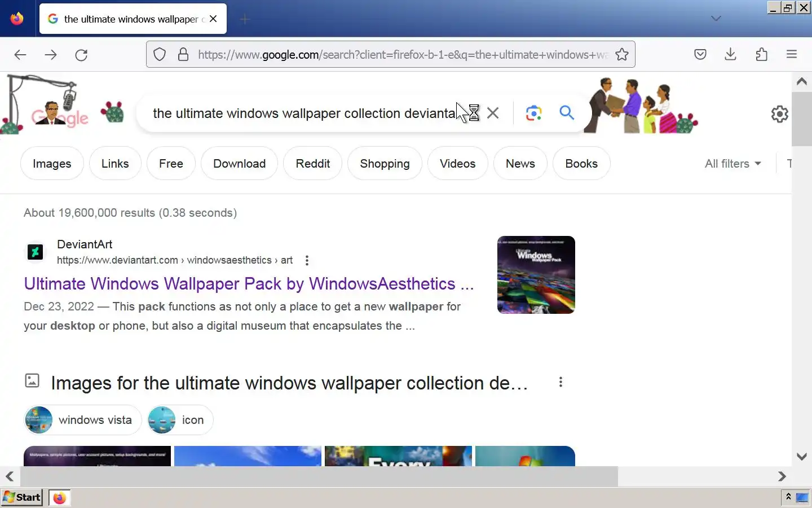Click in the Google search input field
Viewport: 812px width, 508px height.
click(304, 113)
